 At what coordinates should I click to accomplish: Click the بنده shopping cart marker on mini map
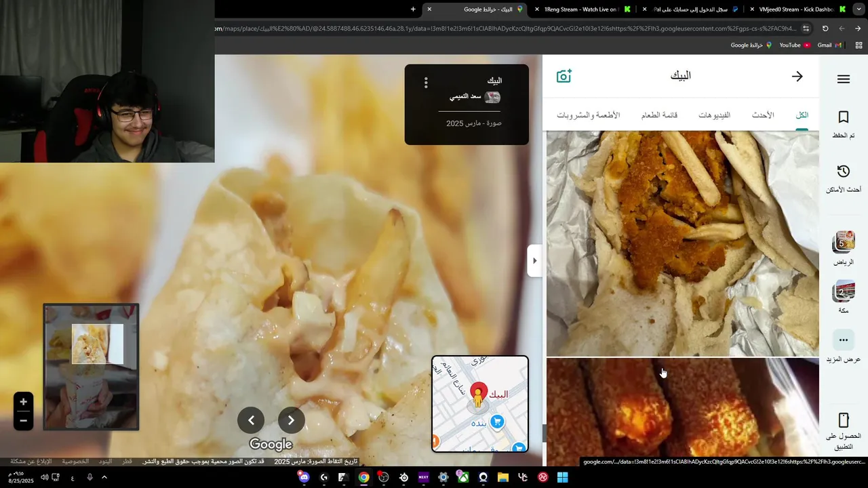[497, 422]
